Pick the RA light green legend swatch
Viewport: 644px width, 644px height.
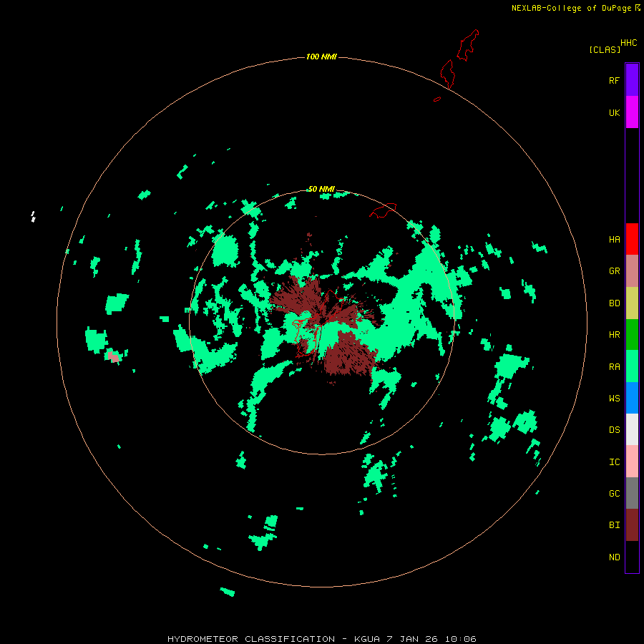tap(632, 366)
